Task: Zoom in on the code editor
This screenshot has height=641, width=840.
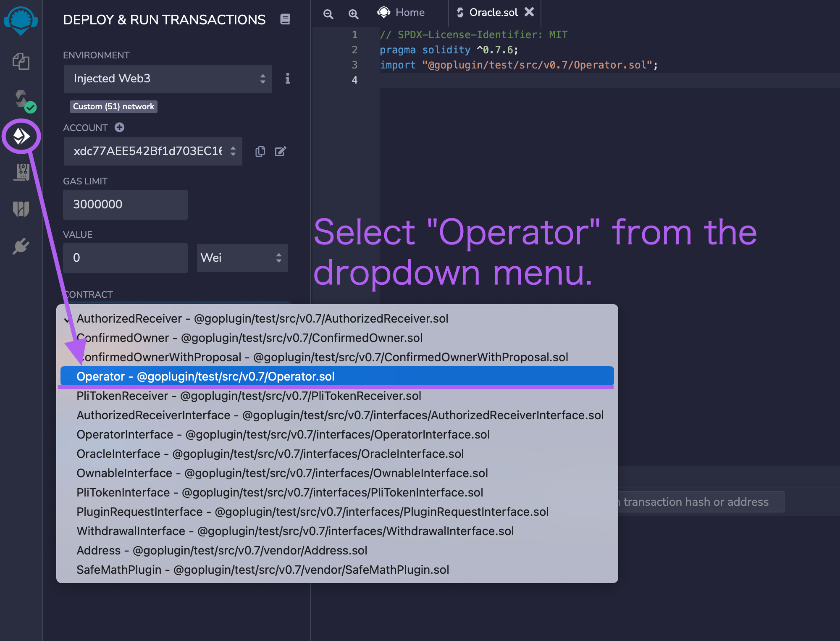Action: [353, 14]
